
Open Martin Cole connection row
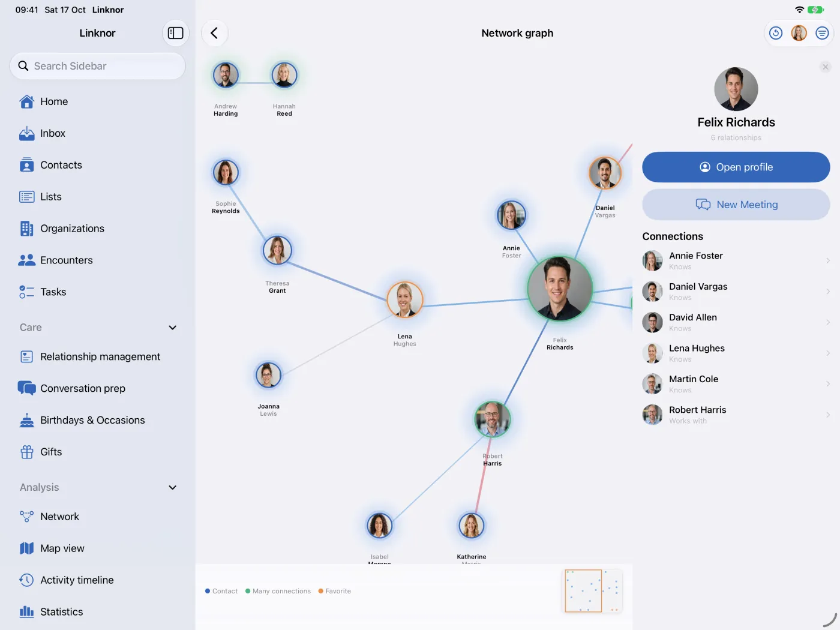pos(736,384)
